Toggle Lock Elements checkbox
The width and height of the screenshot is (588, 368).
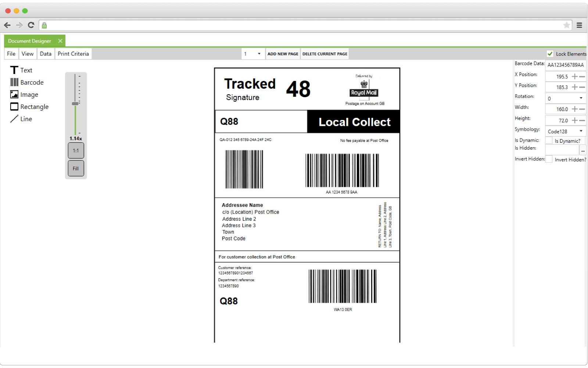coord(550,54)
